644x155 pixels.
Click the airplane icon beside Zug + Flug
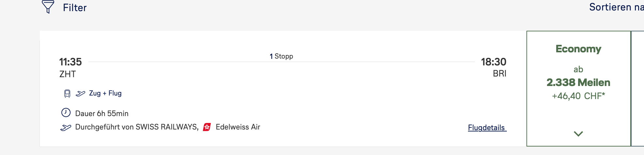tap(80, 94)
